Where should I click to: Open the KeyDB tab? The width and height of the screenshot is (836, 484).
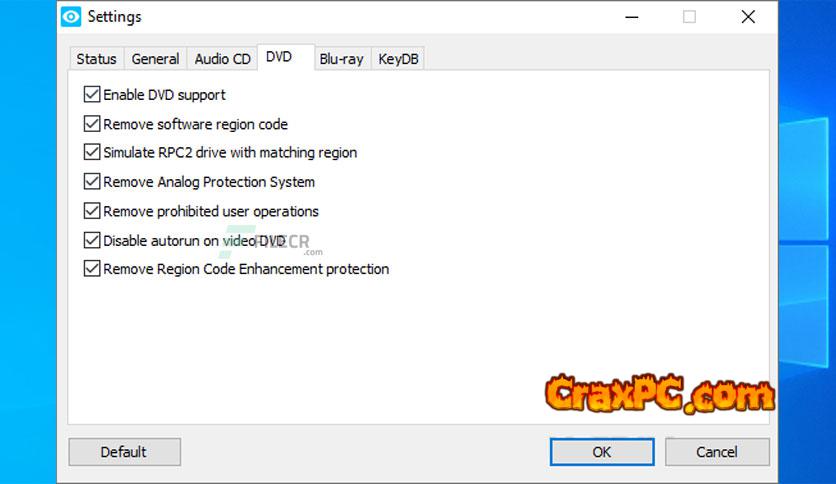pos(398,59)
